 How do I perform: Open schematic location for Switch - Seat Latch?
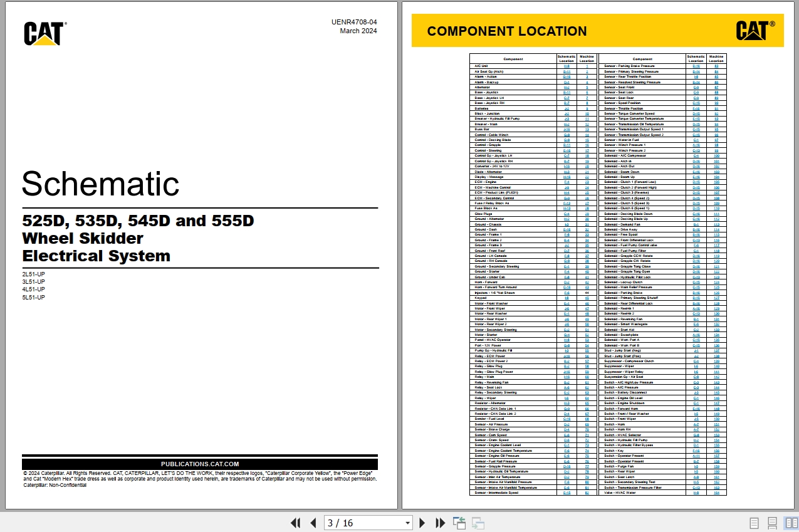(696, 477)
